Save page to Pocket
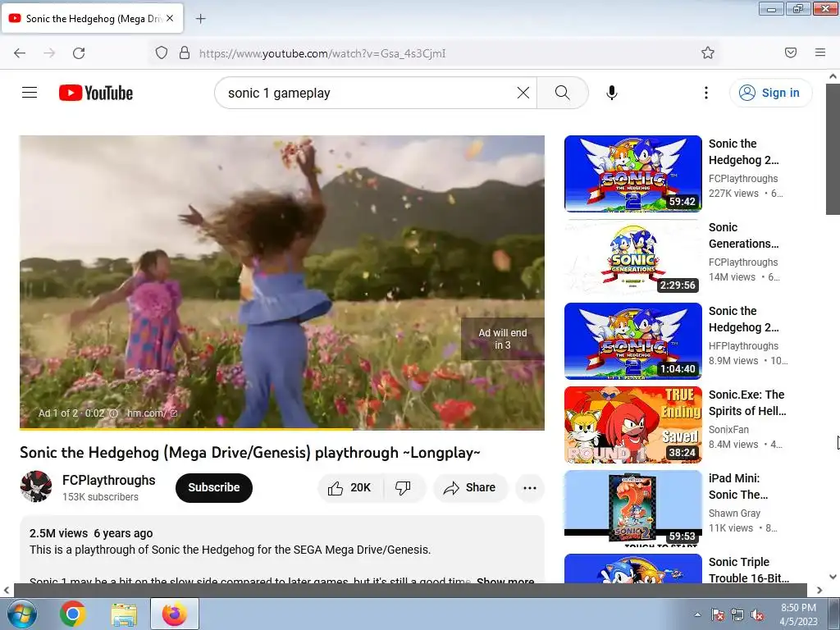Image resolution: width=840 pixels, height=630 pixels. pyautogui.click(x=791, y=52)
